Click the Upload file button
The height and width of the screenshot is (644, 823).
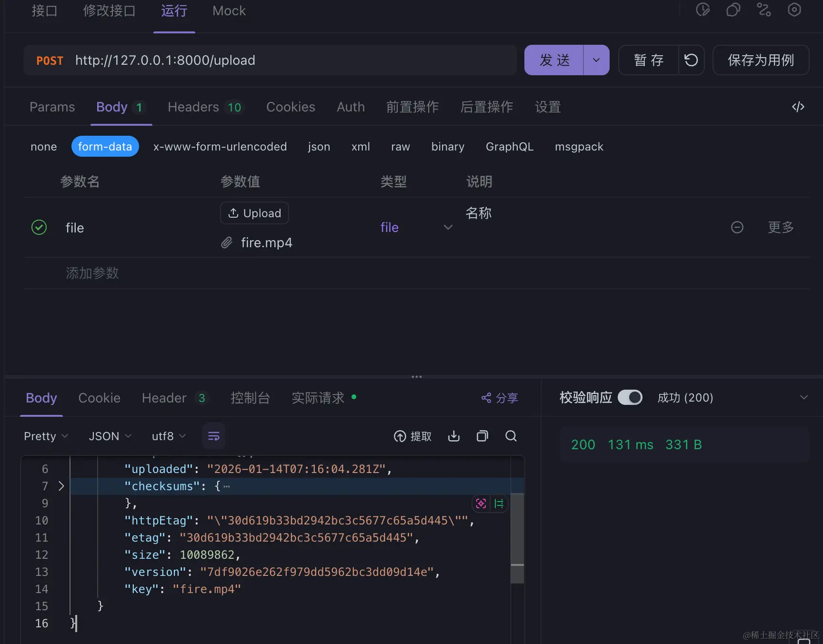click(x=254, y=213)
